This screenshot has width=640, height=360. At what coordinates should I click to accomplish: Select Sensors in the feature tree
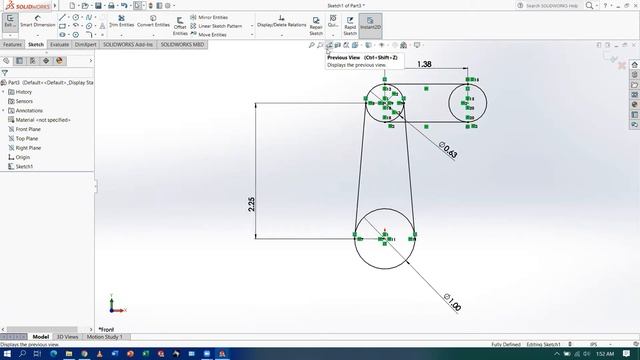click(x=24, y=101)
